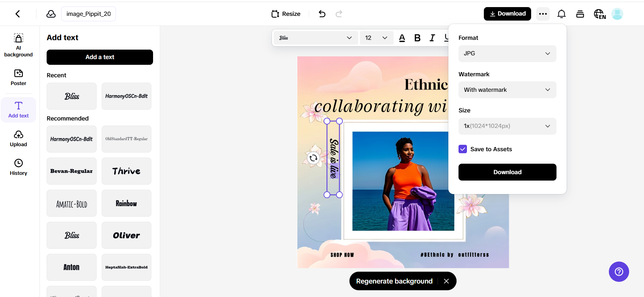Image resolution: width=644 pixels, height=297 pixels.
Task: Open the Size 1x dropdown
Action: point(507,126)
